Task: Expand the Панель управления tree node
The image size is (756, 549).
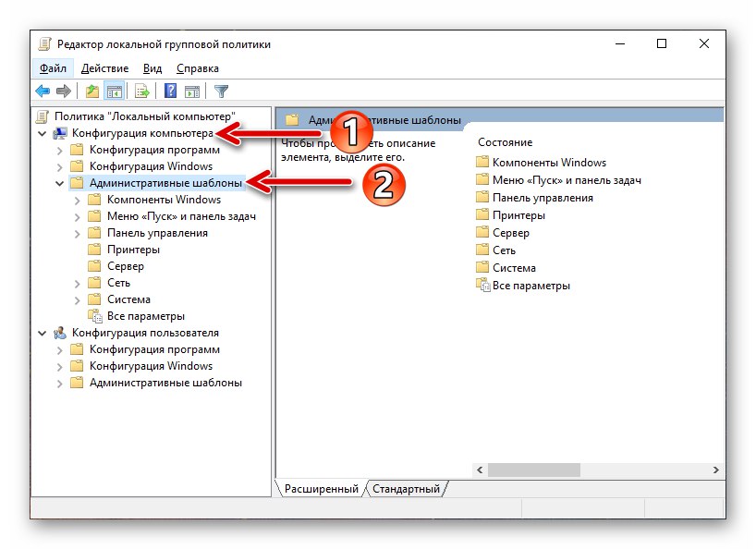Action: (x=77, y=234)
